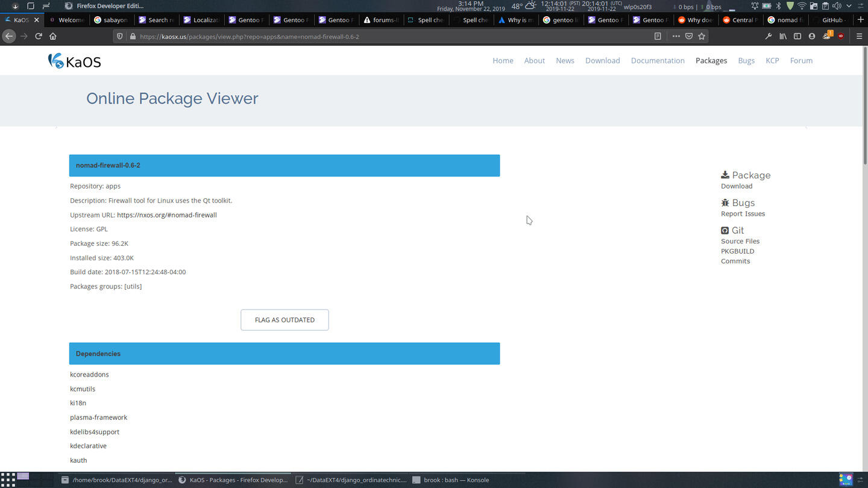Open the About nav link
The width and height of the screenshot is (868, 488).
coord(534,61)
